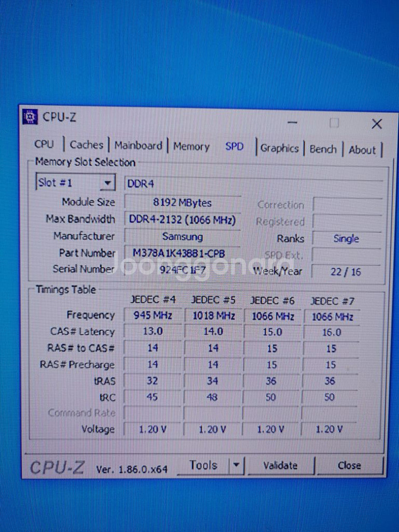
Task: Click the 8192 MBytes module size value
Action: 182,203
